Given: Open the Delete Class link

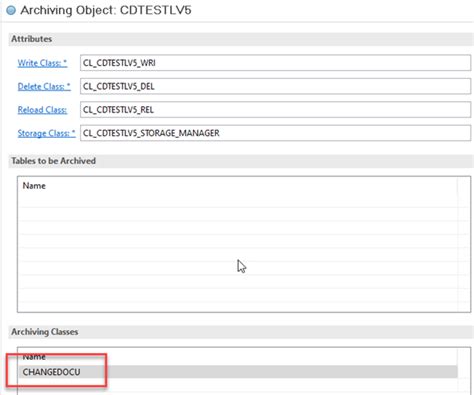Looking at the screenshot, I should 44,86.
